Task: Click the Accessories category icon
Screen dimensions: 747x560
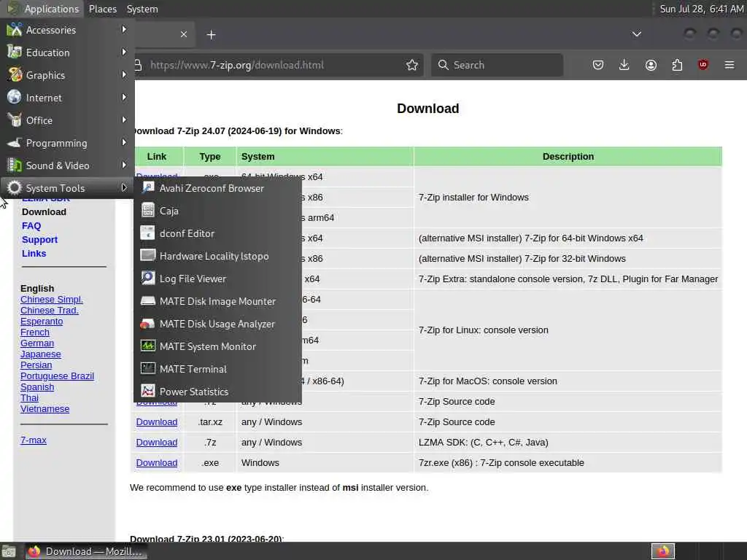Action: coord(15,29)
